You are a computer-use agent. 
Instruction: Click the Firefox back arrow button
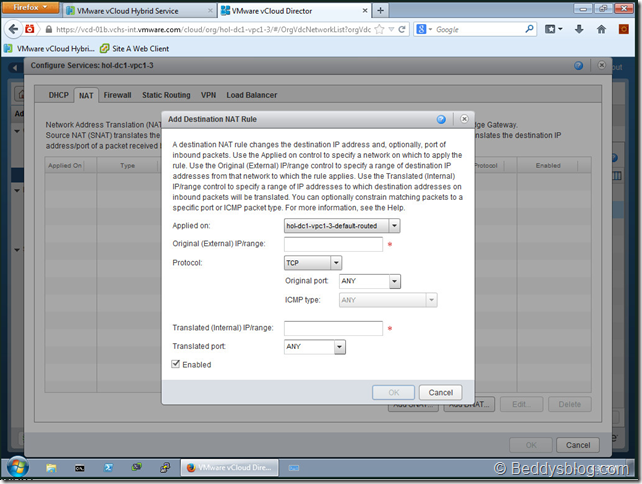[x=14, y=29]
